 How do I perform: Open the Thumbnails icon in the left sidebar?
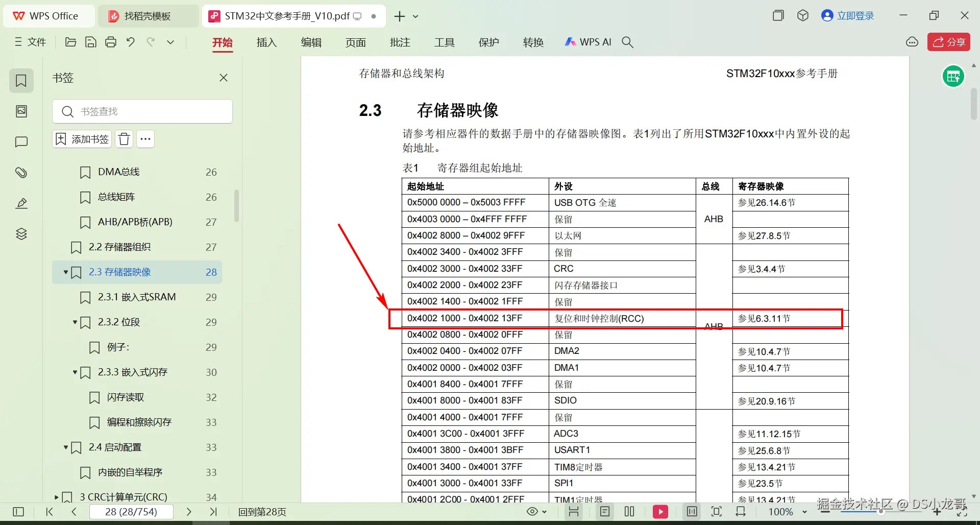(x=21, y=111)
